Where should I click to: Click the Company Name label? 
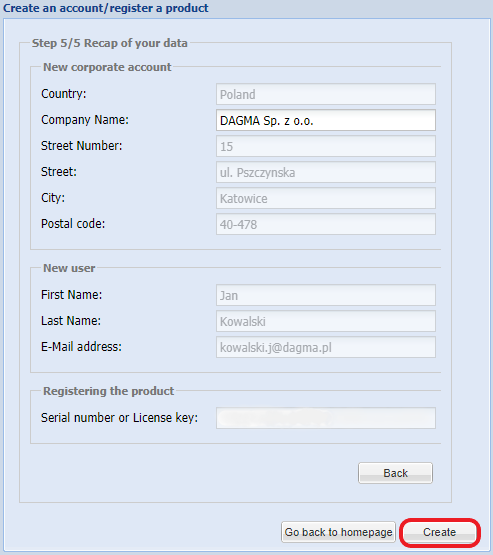point(85,120)
